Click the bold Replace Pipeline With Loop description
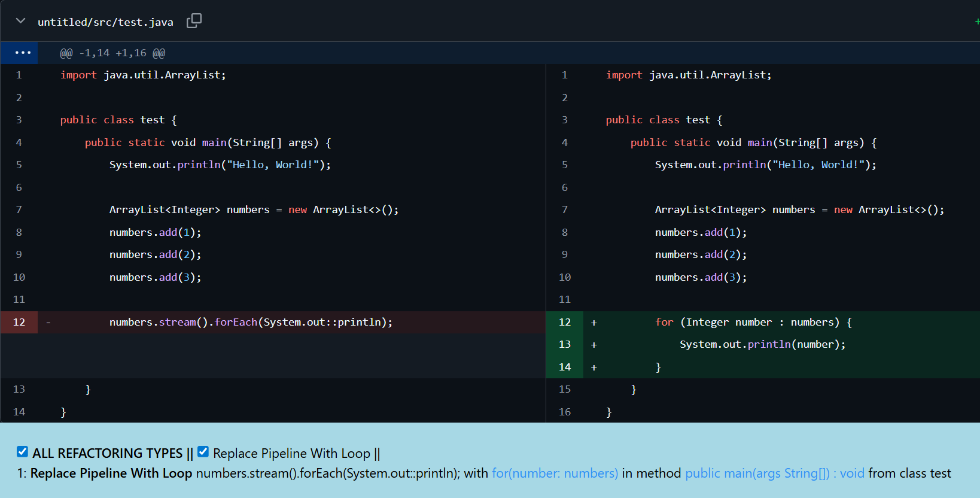 point(111,473)
